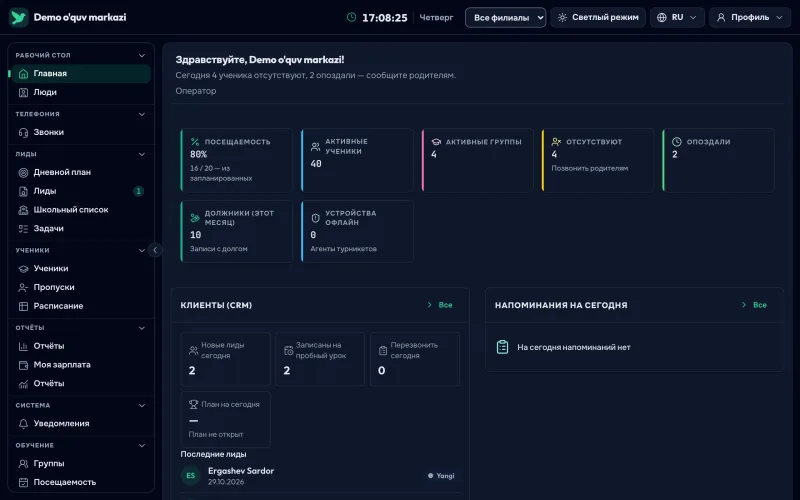Screen dimensions: 800x500
Task: Click the person-minus icon beside Пропуски
Action: tap(23, 287)
